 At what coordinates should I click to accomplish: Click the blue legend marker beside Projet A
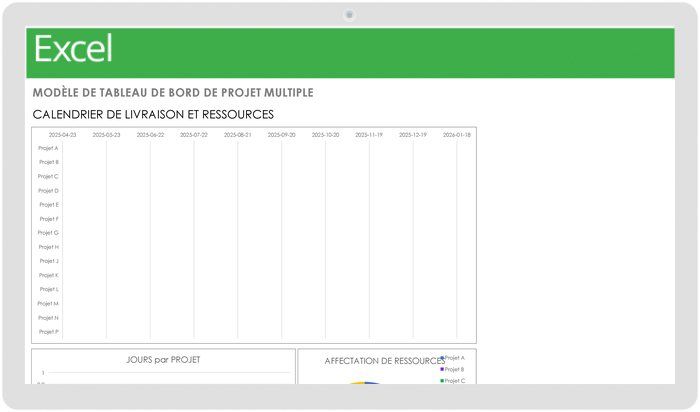coord(442,358)
